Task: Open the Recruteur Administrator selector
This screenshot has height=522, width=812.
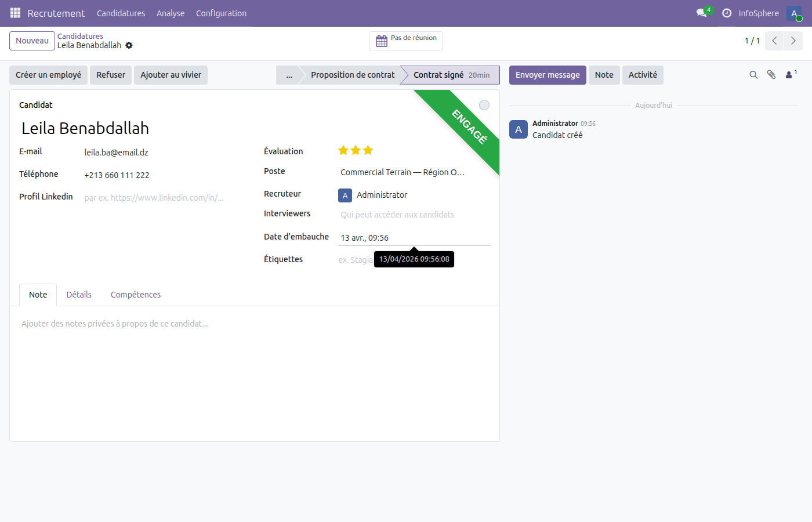Action: click(x=382, y=195)
